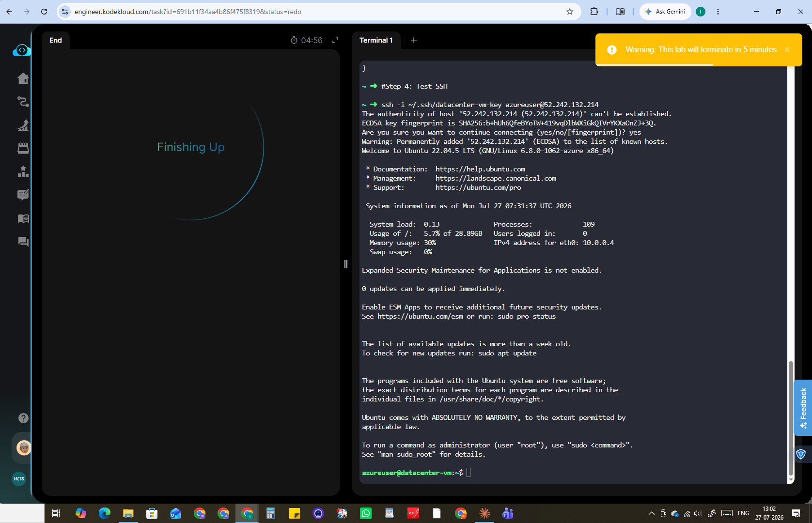812x523 pixels.
Task: Open the red PDF app in taskbar
Action: click(413, 513)
